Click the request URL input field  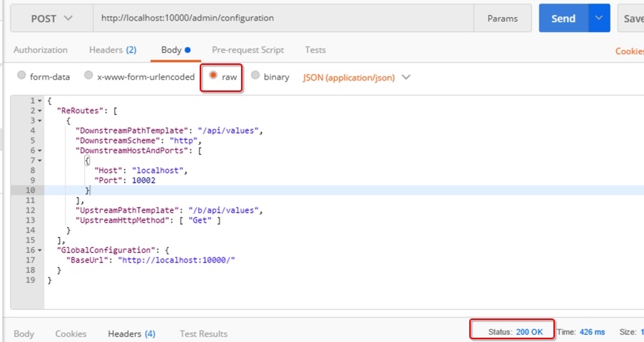pos(283,18)
